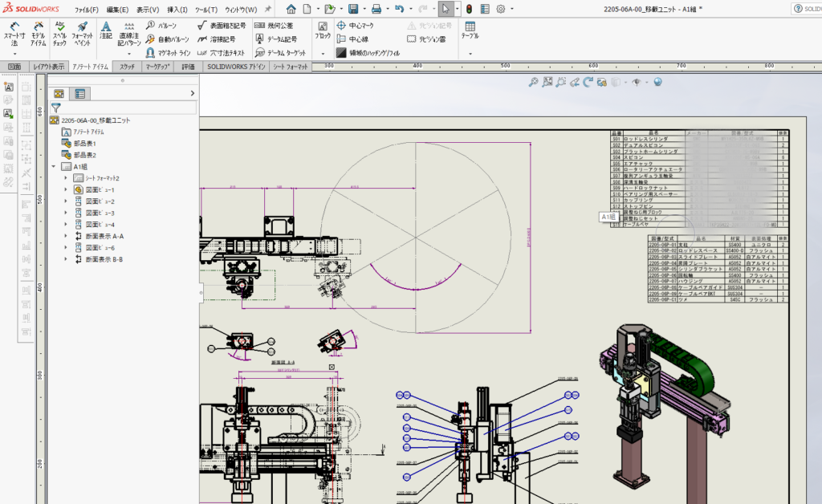Open the Table (テーブル) dropdown arrow
Image resolution: width=822 pixels, height=504 pixels.
click(x=470, y=53)
